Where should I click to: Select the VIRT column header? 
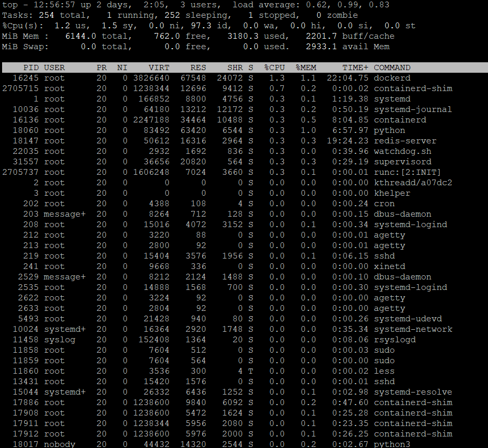click(x=159, y=68)
